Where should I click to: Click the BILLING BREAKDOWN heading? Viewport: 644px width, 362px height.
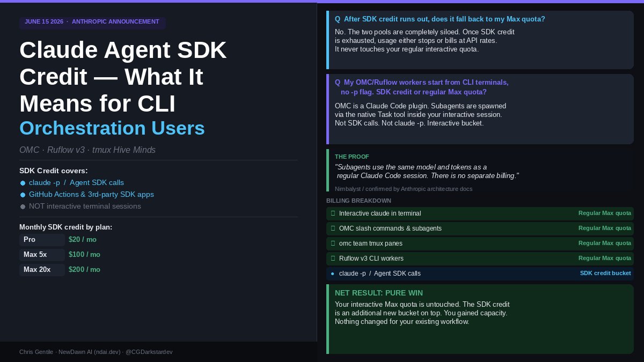pyautogui.click(x=358, y=201)
